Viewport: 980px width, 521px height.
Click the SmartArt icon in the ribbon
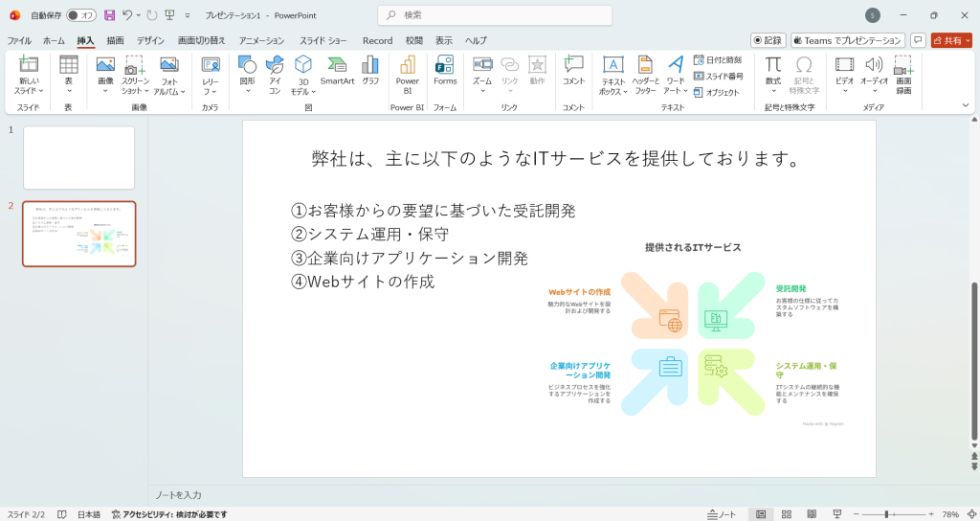(337, 71)
